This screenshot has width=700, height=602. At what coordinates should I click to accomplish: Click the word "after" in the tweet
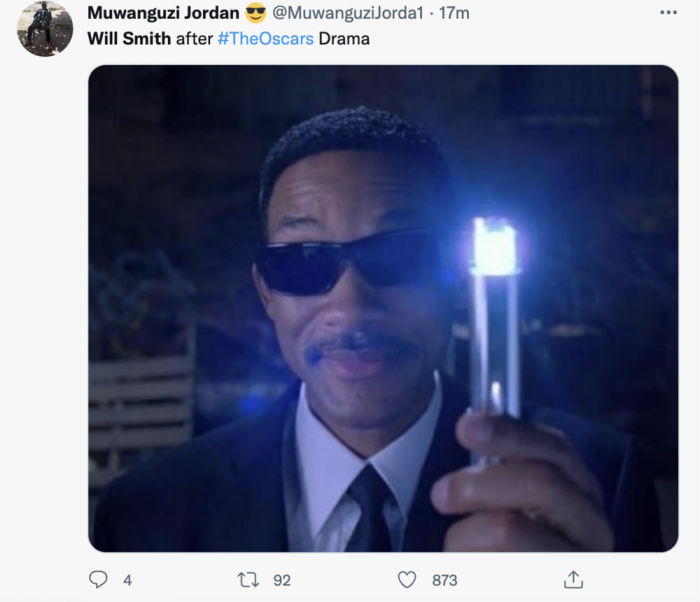pos(194,38)
